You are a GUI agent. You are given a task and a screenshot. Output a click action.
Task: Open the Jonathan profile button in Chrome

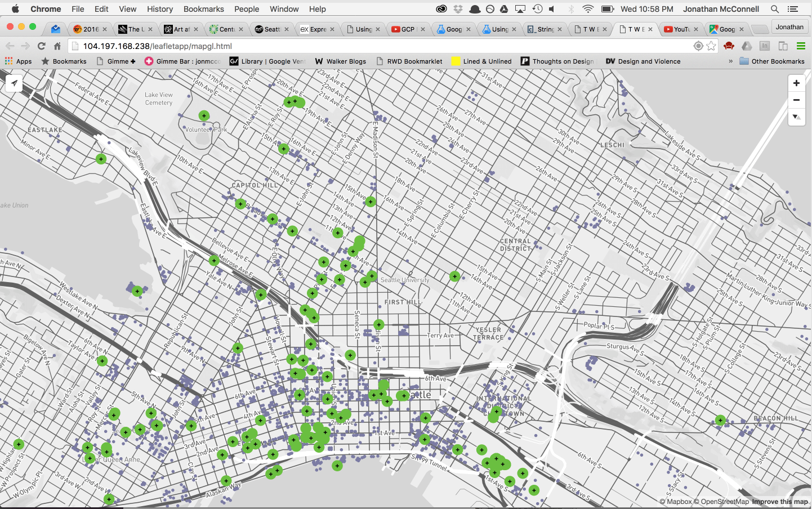coord(789,27)
